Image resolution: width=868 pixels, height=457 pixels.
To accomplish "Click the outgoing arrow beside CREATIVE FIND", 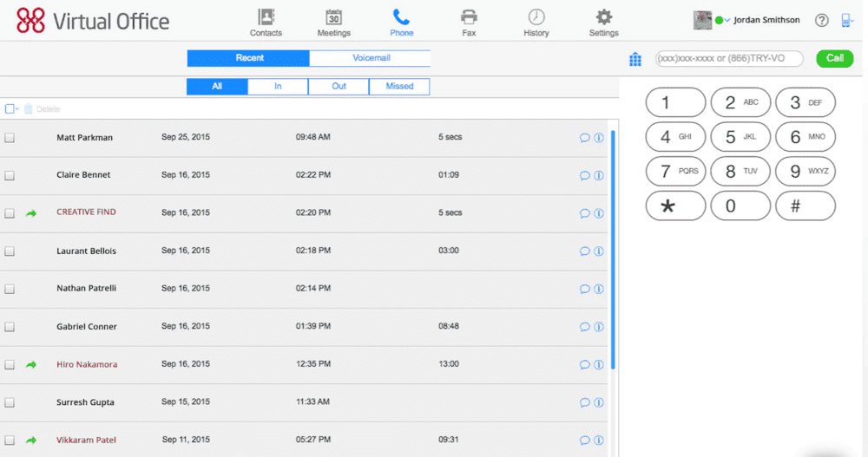I will (x=31, y=213).
